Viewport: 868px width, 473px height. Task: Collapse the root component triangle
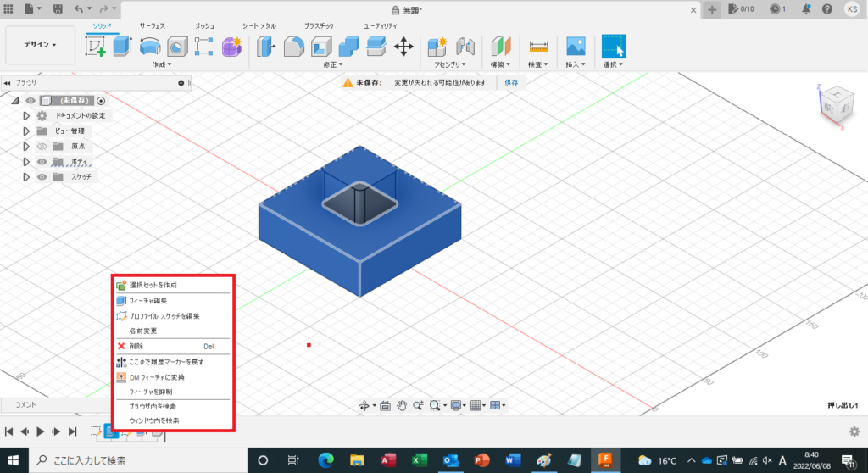(15, 101)
